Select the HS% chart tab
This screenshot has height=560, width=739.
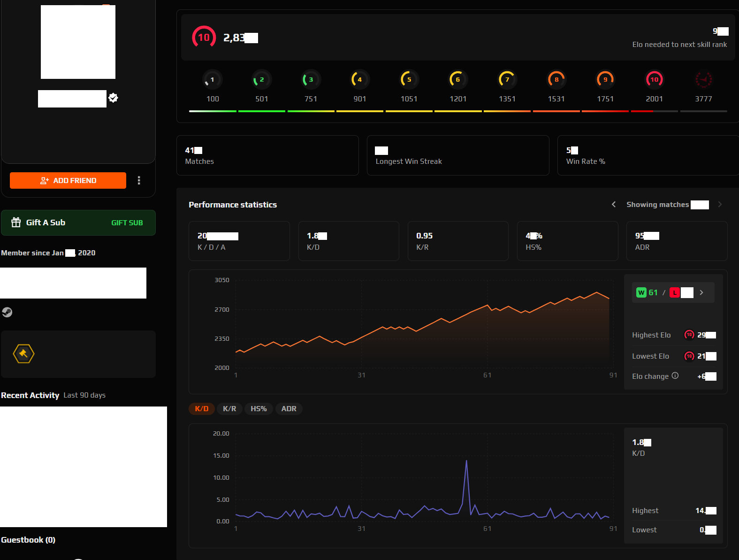tap(259, 409)
